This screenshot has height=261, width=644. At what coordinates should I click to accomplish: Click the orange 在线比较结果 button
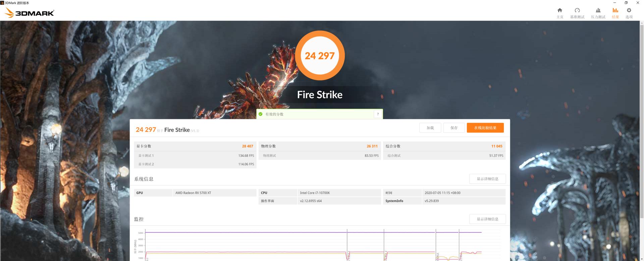(x=485, y=128)
